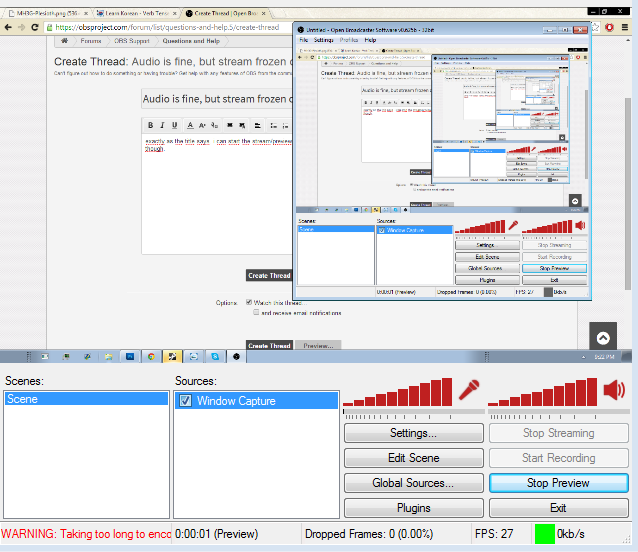Open the font family tool in the editor

point(214,125)
